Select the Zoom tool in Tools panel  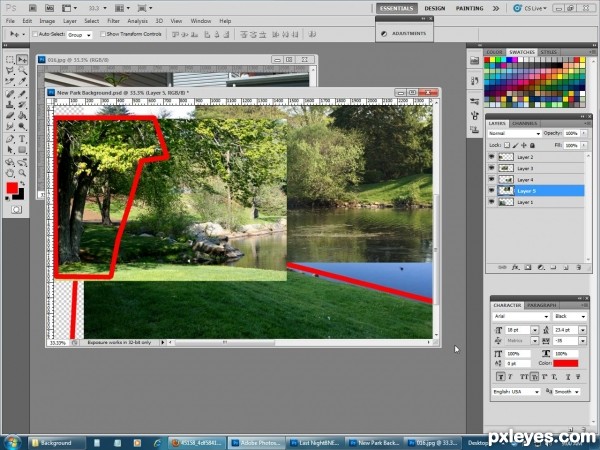click(x=22, y=173)
